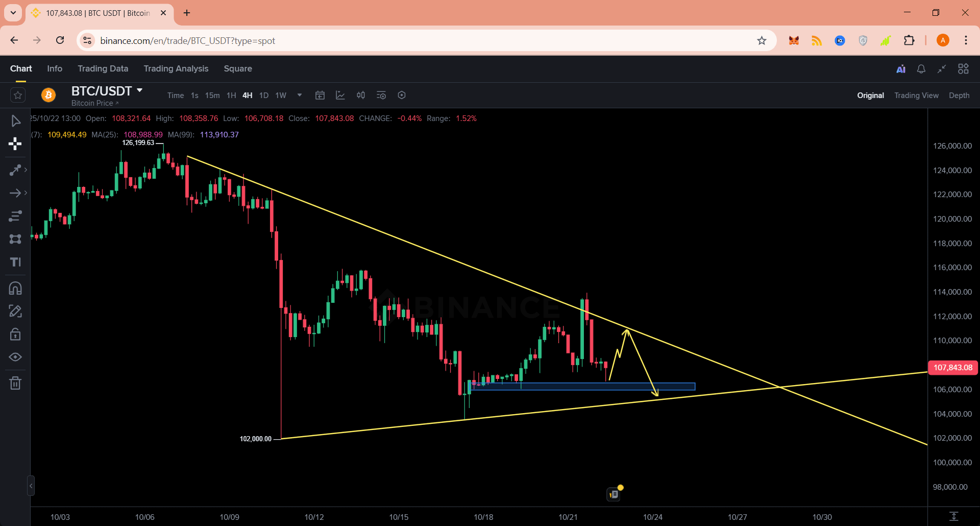View site information icon in address bar
This screenshot has height=526, width=980.
click(88, 40)
